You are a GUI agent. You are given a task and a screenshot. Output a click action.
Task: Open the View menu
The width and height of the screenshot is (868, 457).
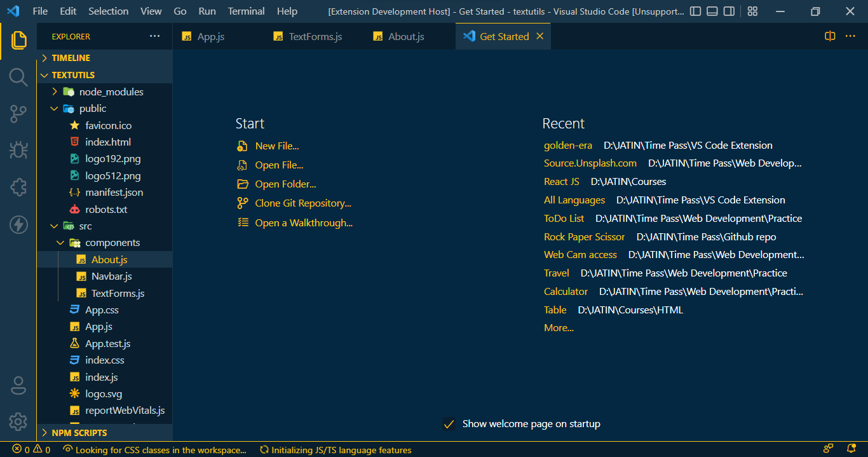coord(151,11)
